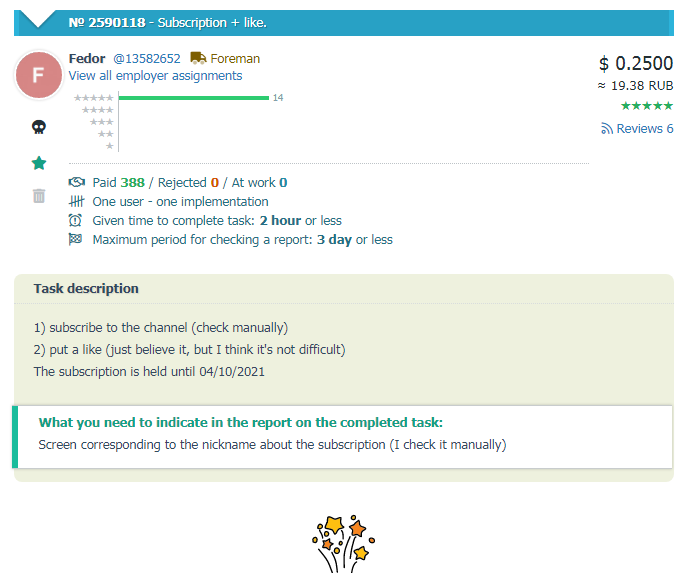The height and width of the screenshot is (573, 693).
Task: Open Fedor employer name link
Action: click(x=87, y=58)
